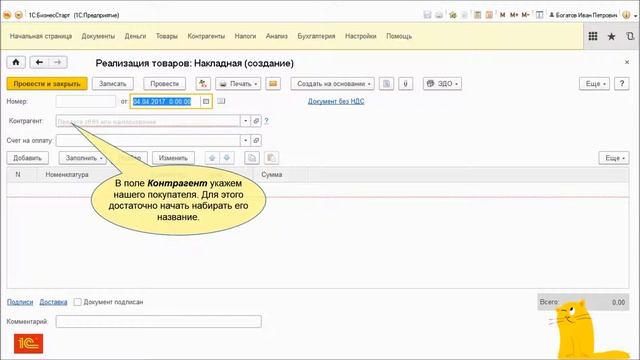The width and height of the screenshot is (640, 360).
Task: Open the Контрагенты menu
Action: coord(206,36)
